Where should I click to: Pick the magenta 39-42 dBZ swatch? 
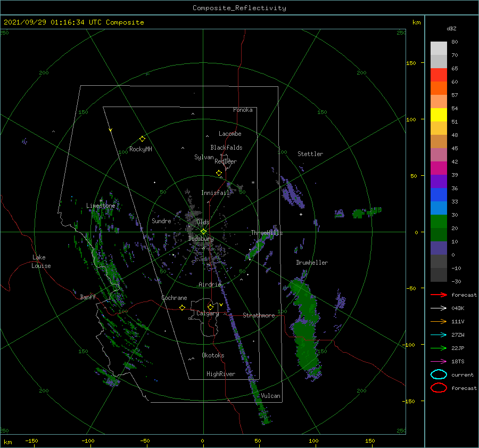point(439,168)
